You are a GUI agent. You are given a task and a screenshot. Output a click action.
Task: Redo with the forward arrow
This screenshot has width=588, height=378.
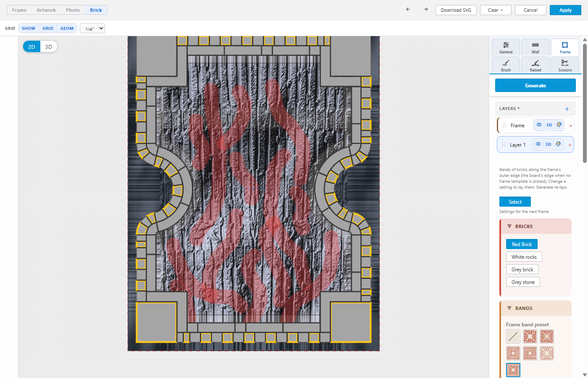tap(426, 9)
